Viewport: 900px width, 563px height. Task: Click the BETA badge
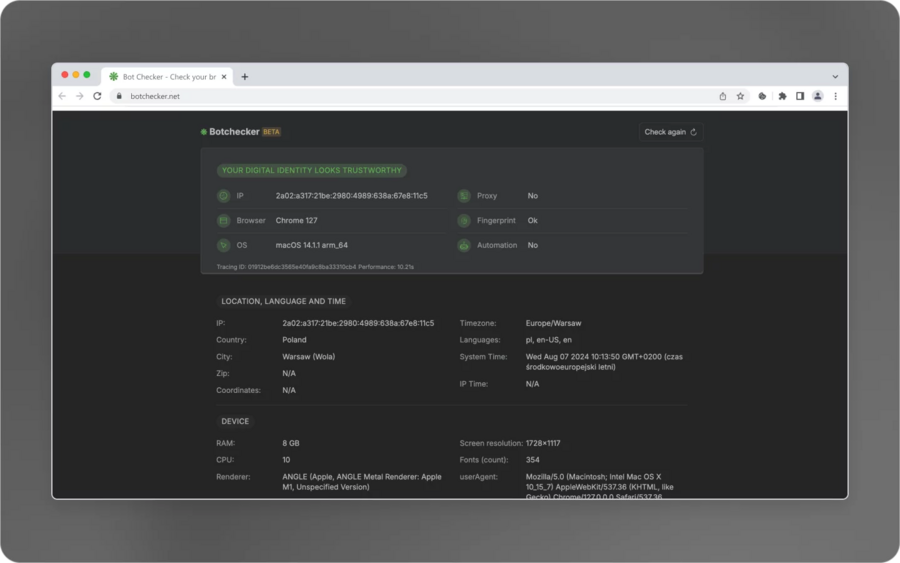[271, 131]
